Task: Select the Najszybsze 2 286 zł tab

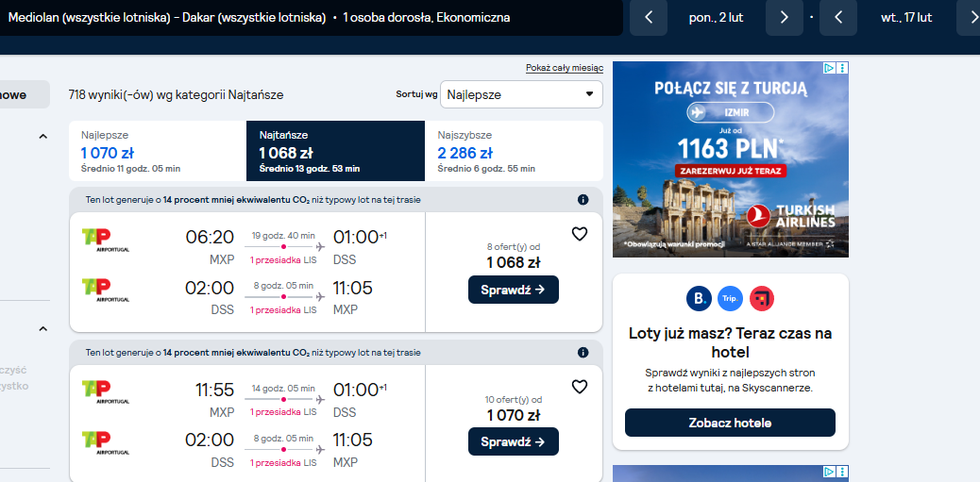Action: point(514,151)
